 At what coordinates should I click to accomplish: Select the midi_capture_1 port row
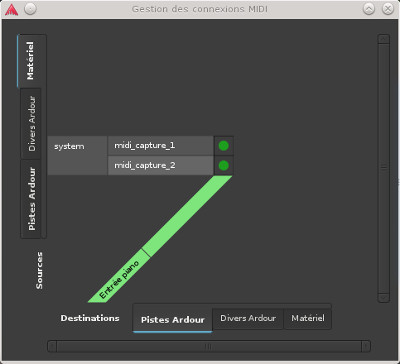coord(160,146)
